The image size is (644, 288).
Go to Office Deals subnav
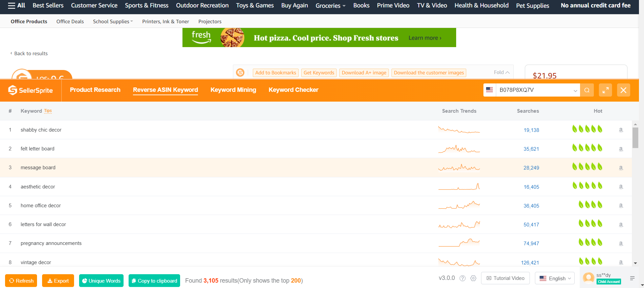click(x=70, y=22)
